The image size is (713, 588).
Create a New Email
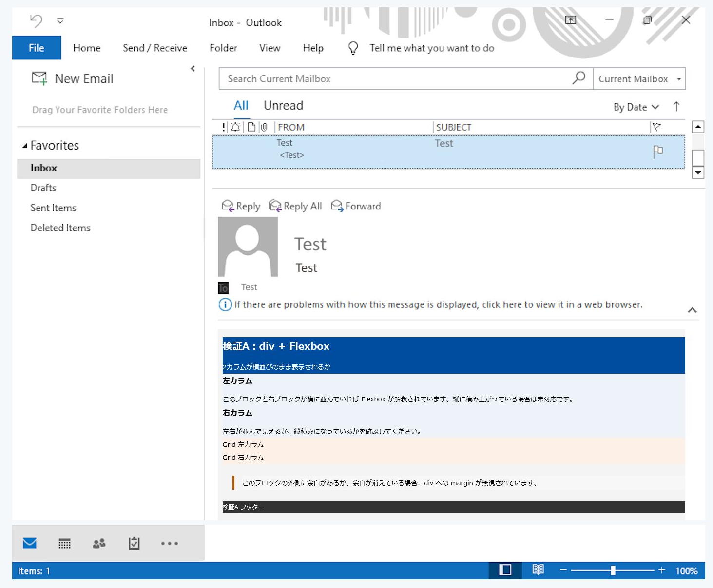tap(73, 78)
